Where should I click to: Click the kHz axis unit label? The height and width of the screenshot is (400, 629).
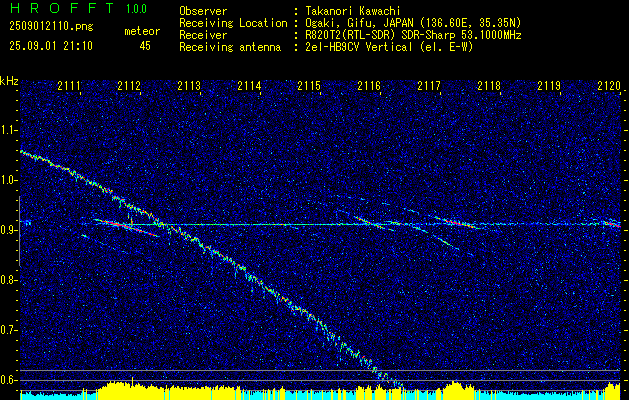tap(9, 81)
